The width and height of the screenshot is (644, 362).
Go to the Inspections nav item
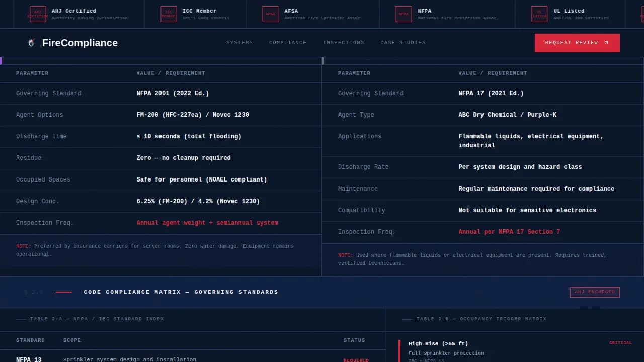(344, 43)
